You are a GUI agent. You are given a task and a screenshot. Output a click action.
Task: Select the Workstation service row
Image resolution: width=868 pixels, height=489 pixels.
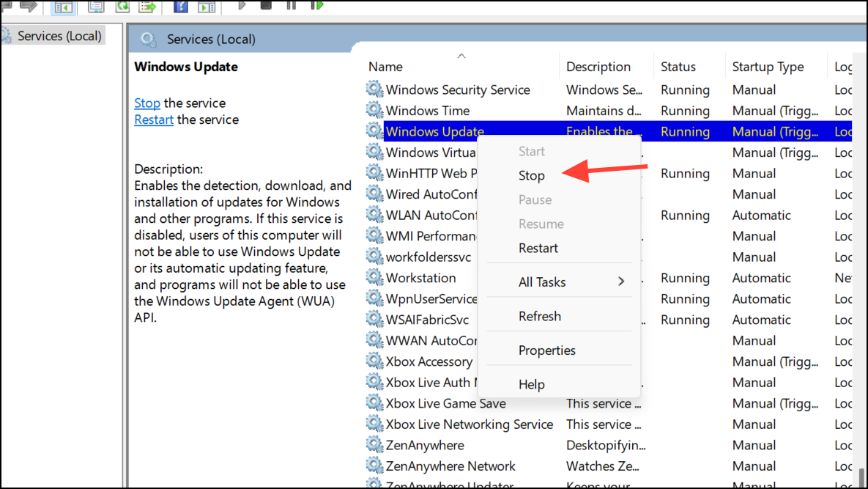click(x=609, y=278)
